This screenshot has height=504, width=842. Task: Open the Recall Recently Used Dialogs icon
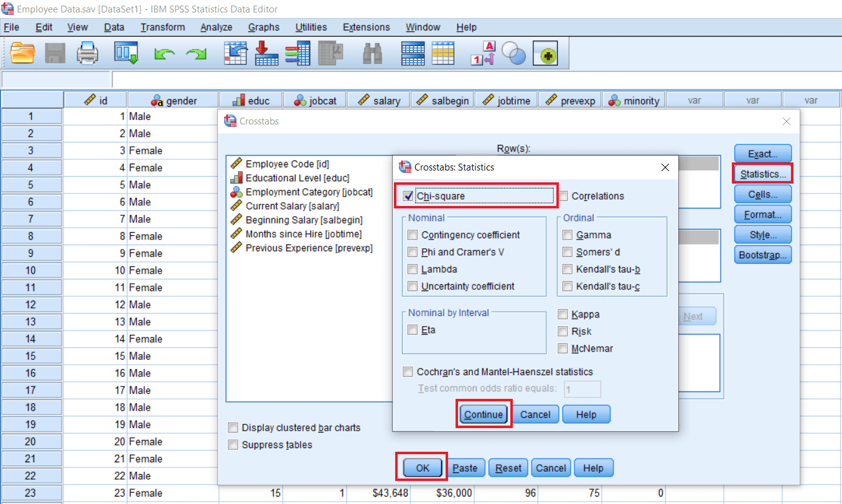click(x=126, y=53)
